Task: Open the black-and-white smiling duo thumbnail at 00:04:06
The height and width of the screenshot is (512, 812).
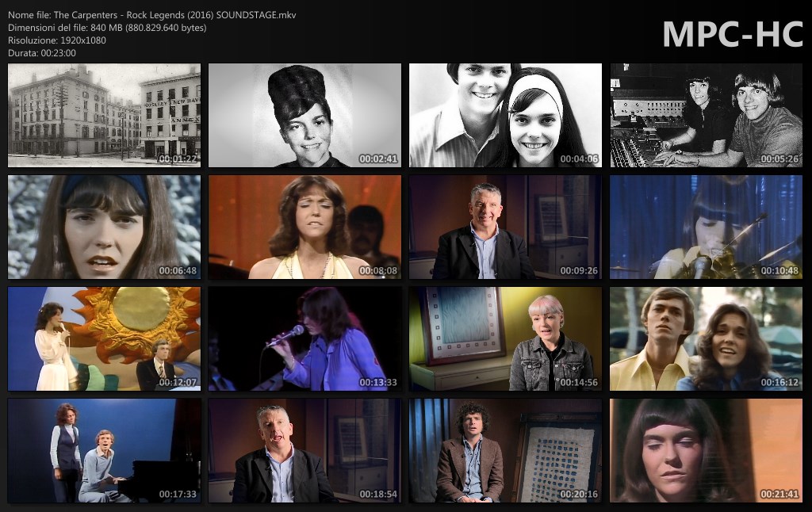Action: point(505,116)
